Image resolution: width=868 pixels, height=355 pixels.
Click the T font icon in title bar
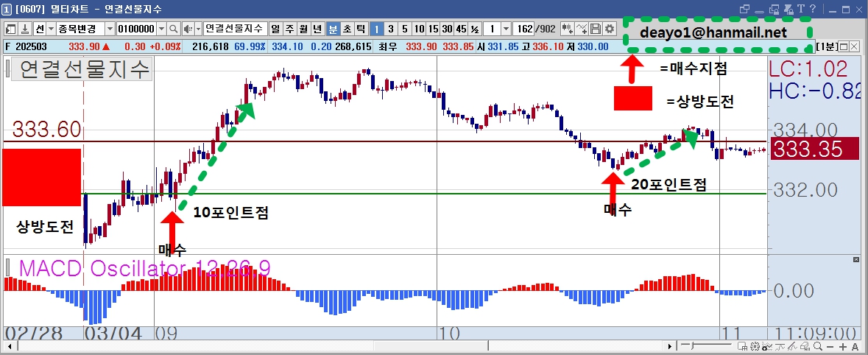pyautogui.click(x=801, y=8)
